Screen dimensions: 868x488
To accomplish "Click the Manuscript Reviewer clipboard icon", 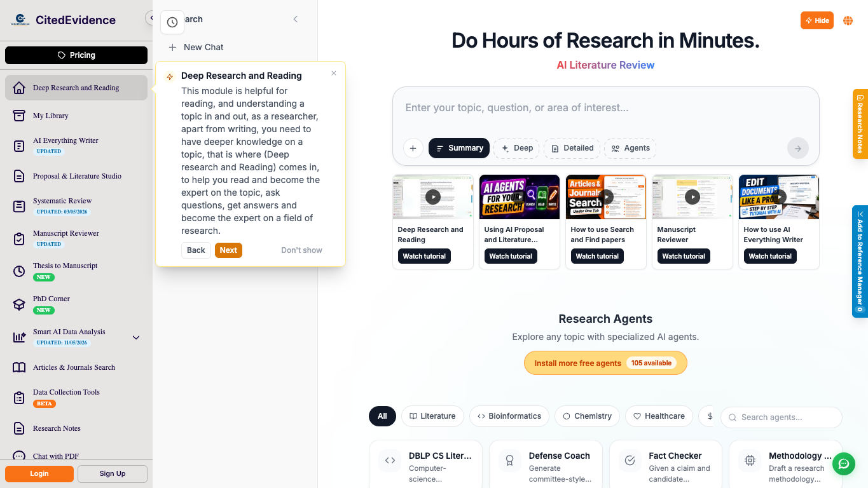I will point(19,239).
